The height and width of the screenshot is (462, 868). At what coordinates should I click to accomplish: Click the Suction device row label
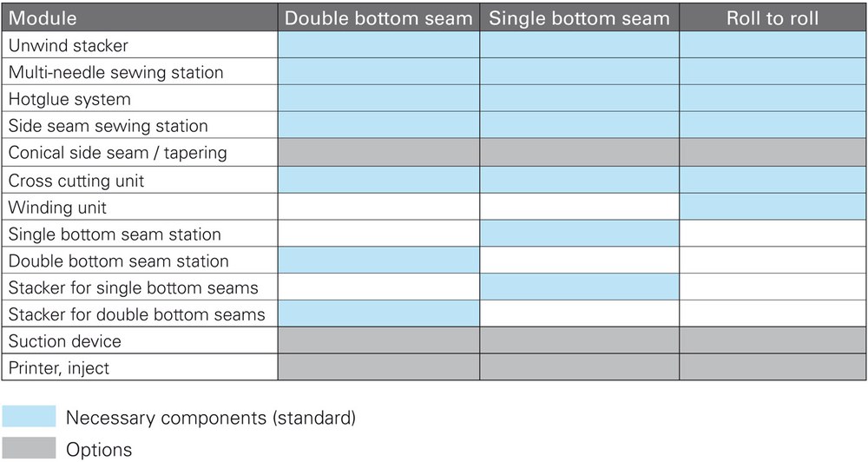[64, 341]
